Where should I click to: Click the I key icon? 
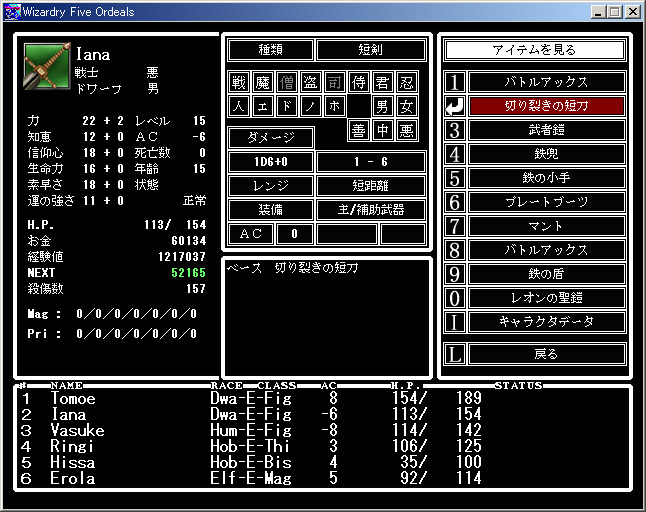455,322
